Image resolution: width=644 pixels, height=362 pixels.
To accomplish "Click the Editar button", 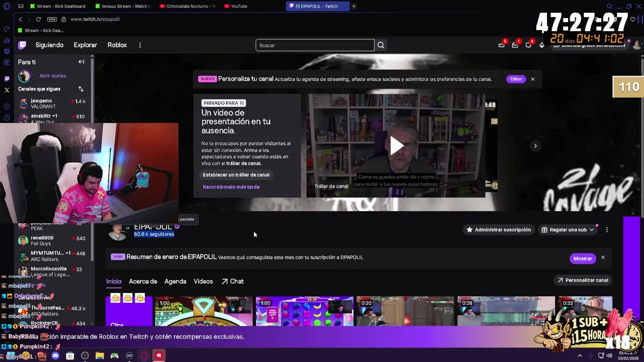I will 516,79.
